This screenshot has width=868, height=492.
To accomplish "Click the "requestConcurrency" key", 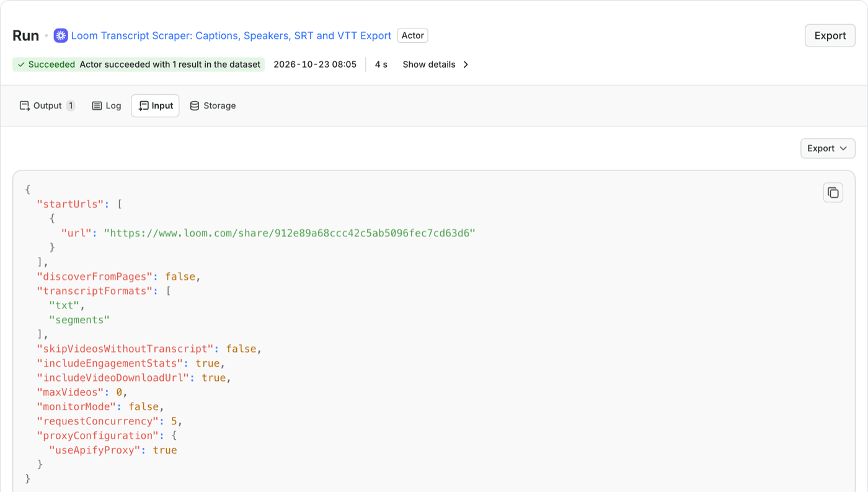I will [98, 421].
